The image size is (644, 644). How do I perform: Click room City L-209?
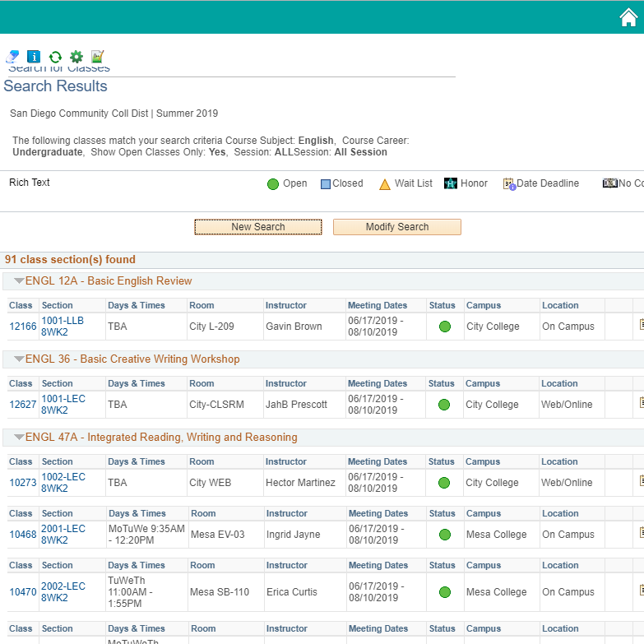tap(211, 327)
